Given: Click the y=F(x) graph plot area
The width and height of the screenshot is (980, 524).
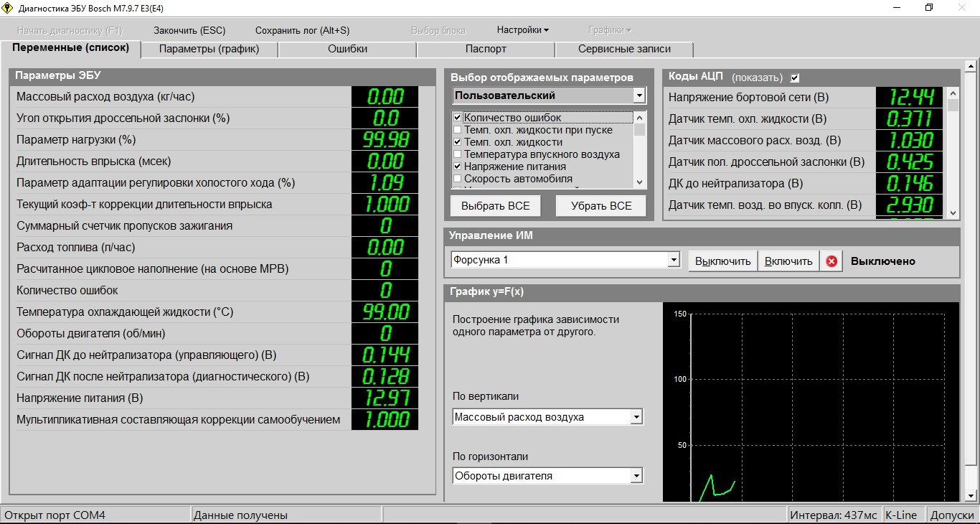Looking at the screenshot, I should tap(811, 402).
